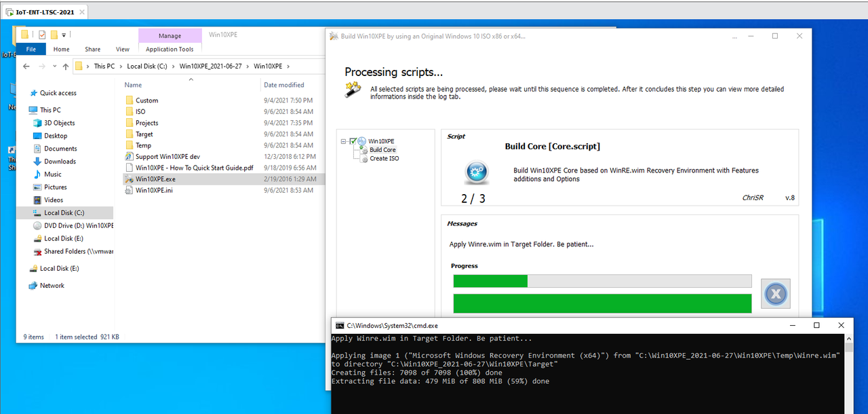Click the IoT-ENT-LTSC-2021 VM tab
Image resolution: width=868 pixels, height=414 pixels.
coord(45,12)
